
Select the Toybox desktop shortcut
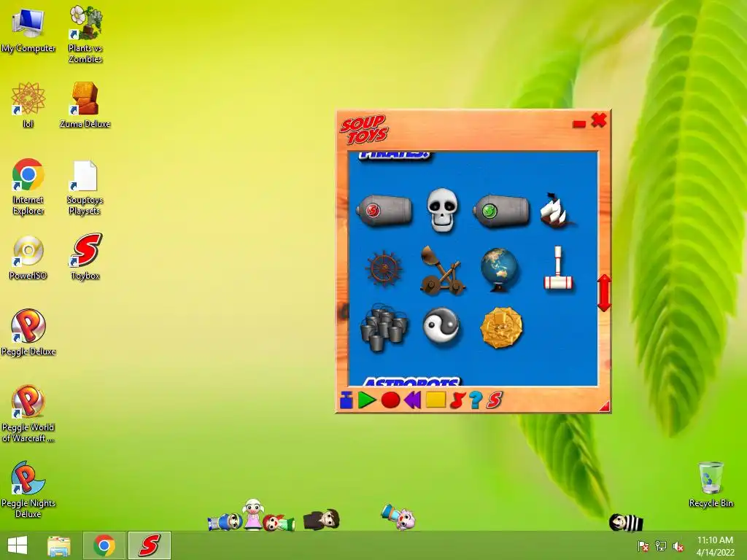point(86,256)
